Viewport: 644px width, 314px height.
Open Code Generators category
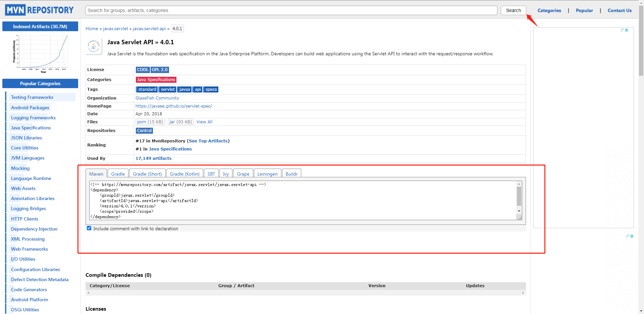[29, 290]
